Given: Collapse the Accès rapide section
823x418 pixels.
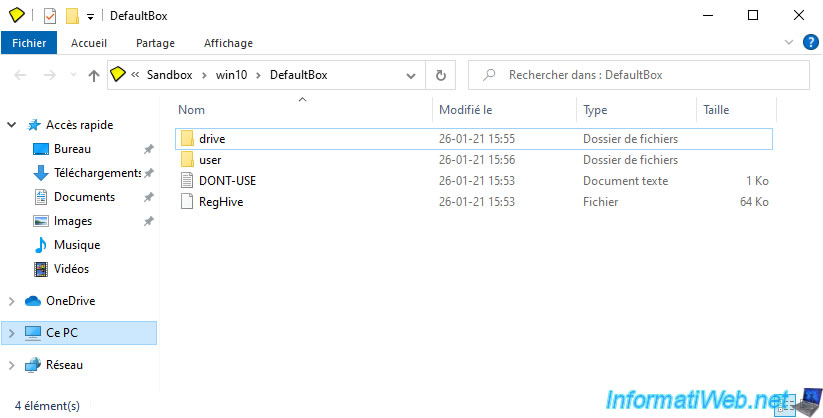Looking at the screenshot, I should pyautogui.click(x=12, y=125).
